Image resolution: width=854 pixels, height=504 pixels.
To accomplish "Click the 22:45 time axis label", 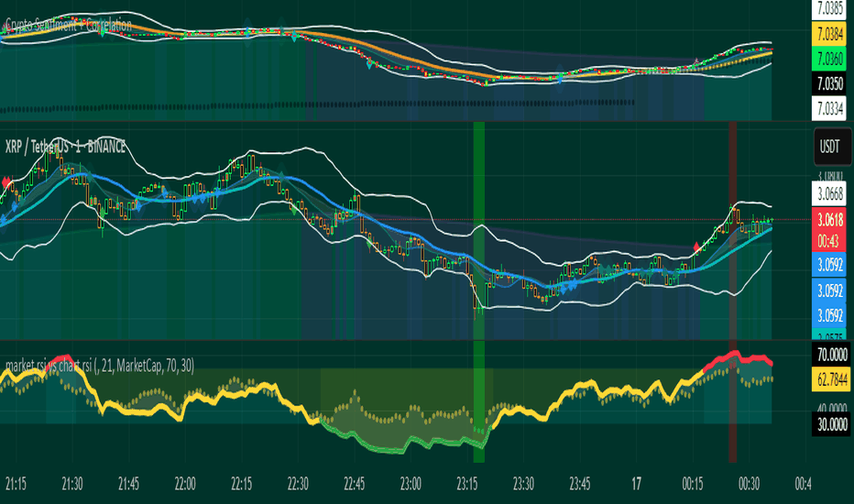I will [x=354, y=483].
